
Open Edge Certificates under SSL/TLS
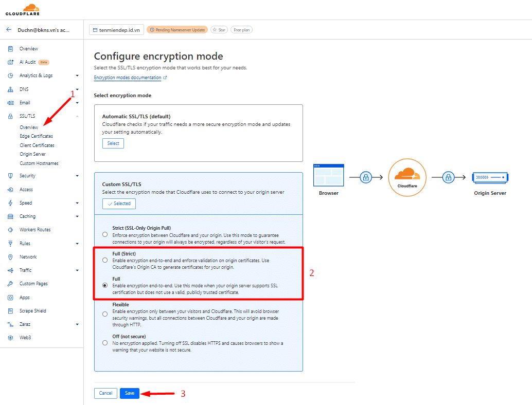click(x=36, y=136)
